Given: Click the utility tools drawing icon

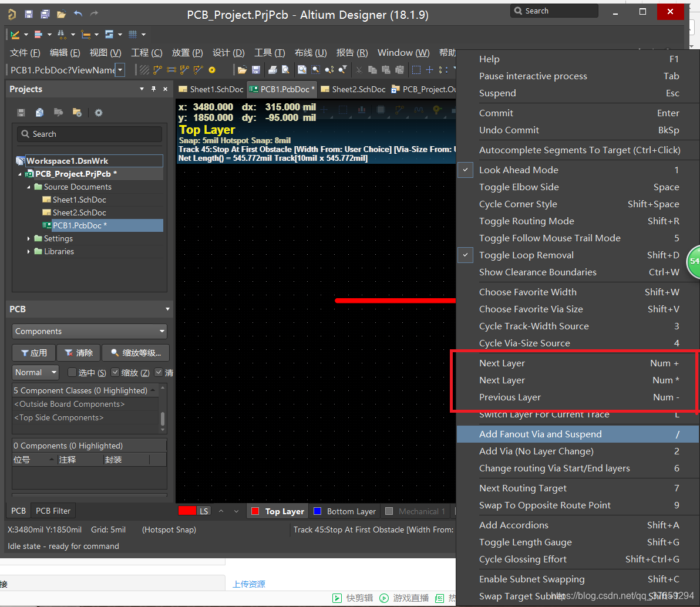Looking at the screenshot, I should point(15,34).
